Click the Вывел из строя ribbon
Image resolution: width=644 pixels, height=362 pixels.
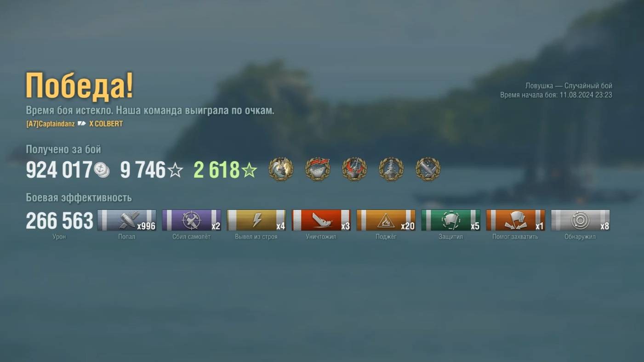point(256,220)
